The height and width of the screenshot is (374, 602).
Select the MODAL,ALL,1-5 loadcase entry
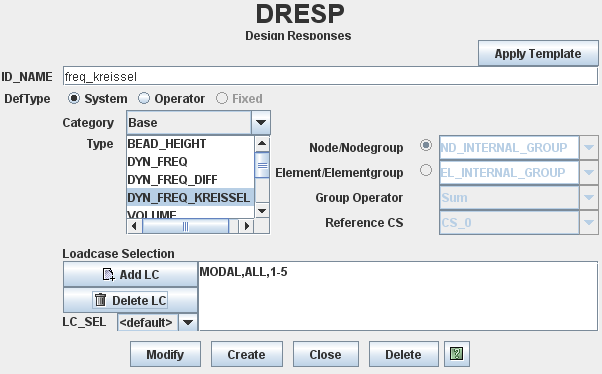pyautogui.click(x=243, y=272)
